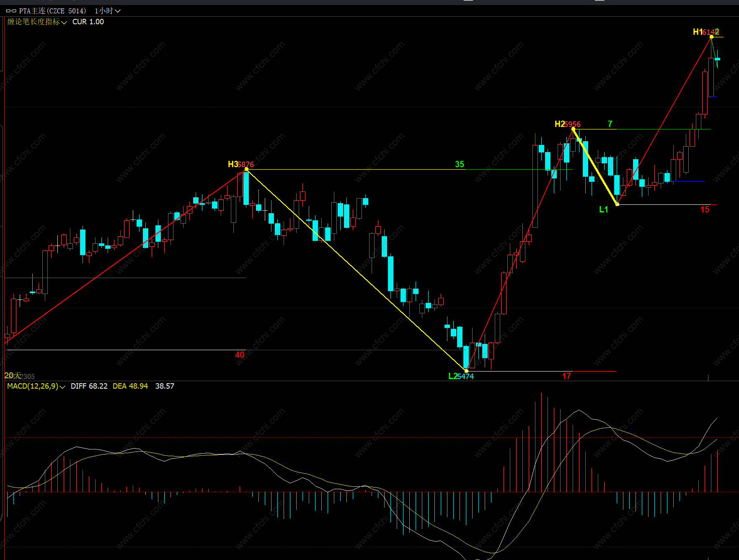739x560 pixels.
Task: Click the CUR 1.00 indicator value
Action: click(x=88, y=22)
